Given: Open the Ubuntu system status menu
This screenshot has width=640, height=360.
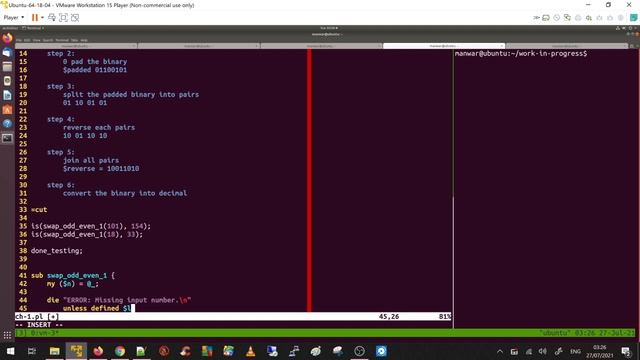Looking at the screenshot, I should 627,28.
